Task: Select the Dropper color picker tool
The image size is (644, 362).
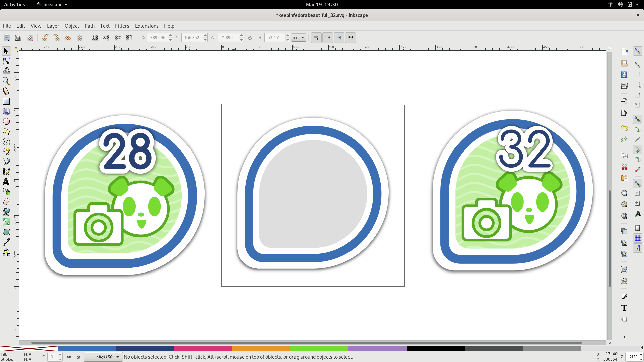Action: click(x=6, y=242)
